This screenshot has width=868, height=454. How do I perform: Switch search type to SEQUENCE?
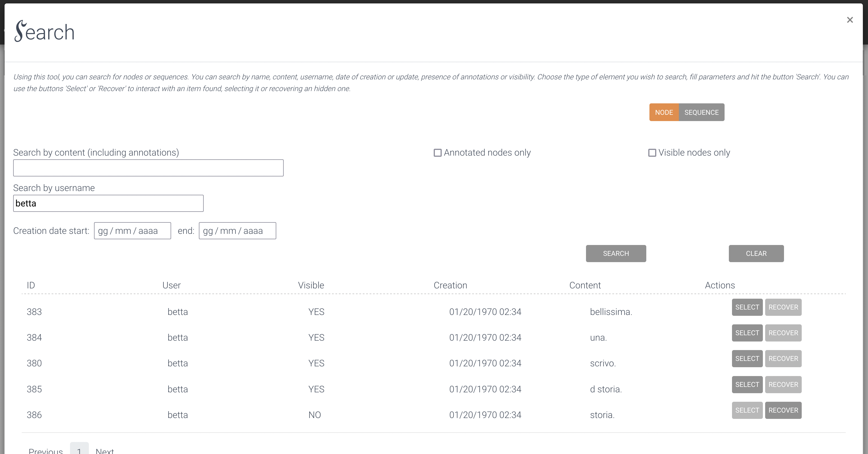point(701,112)
